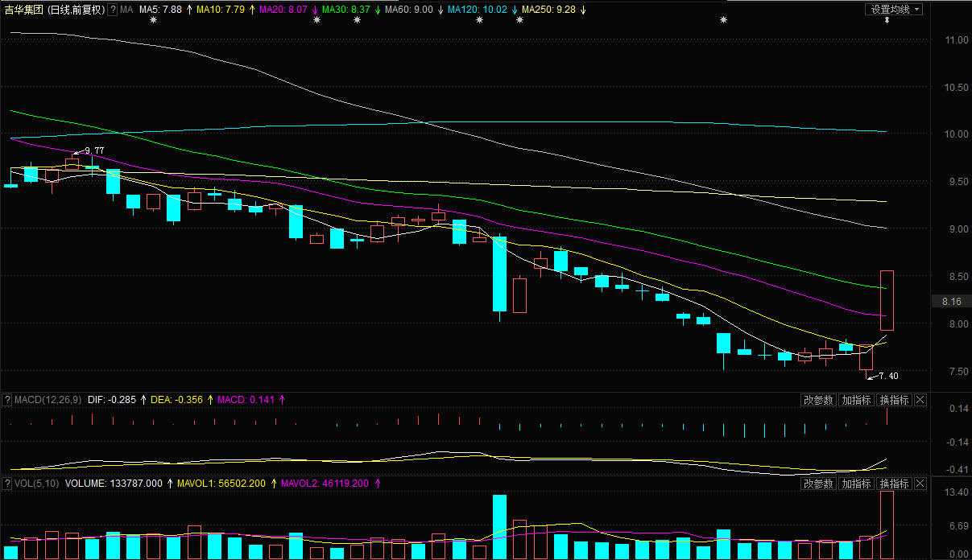
Task: Open the VOL indicator help question mark
Action: pyautogui.click(x=7, y=484)
